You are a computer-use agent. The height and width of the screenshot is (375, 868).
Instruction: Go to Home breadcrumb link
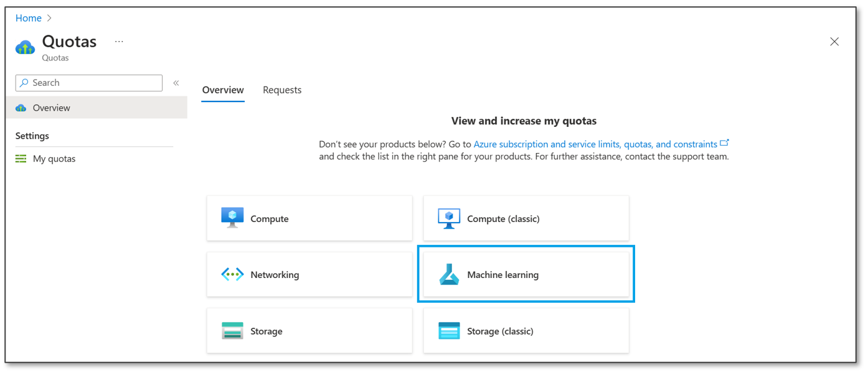click(x=29, y=18)
